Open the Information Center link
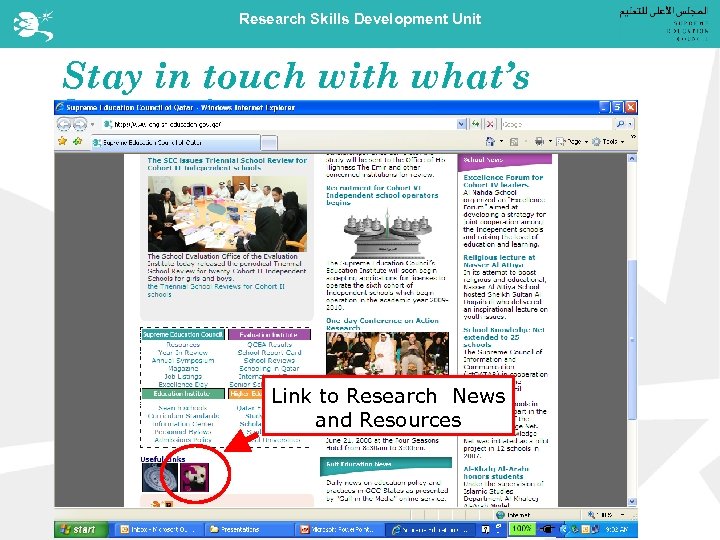 pos(183,424)
